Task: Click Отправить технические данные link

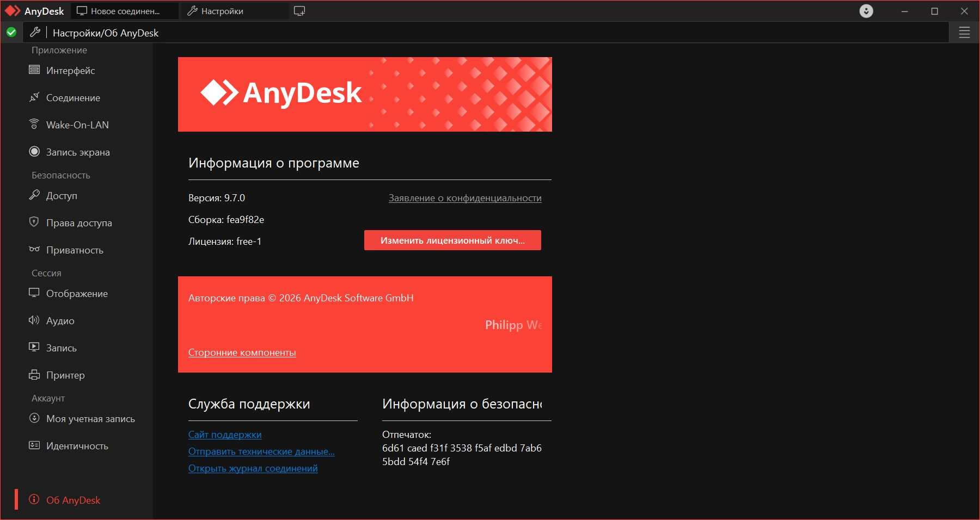Action: click(261, 451)
